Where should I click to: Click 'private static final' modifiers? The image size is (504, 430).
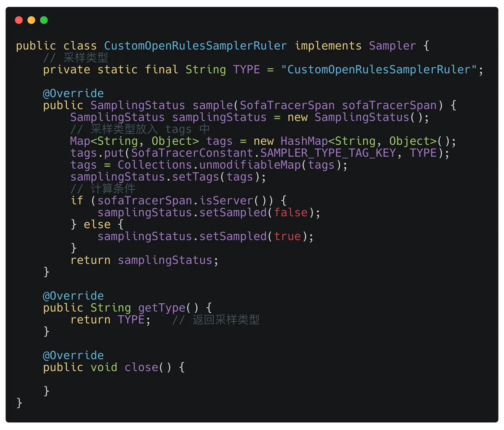click(x=111, y=69)
